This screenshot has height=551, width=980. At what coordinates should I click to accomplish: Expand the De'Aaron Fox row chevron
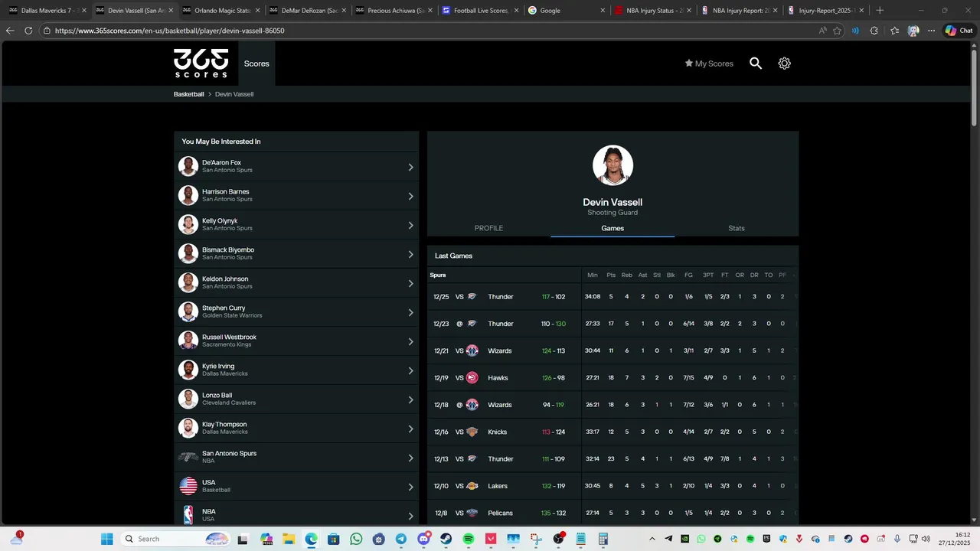pyautogui.click(x=410, y=167)
